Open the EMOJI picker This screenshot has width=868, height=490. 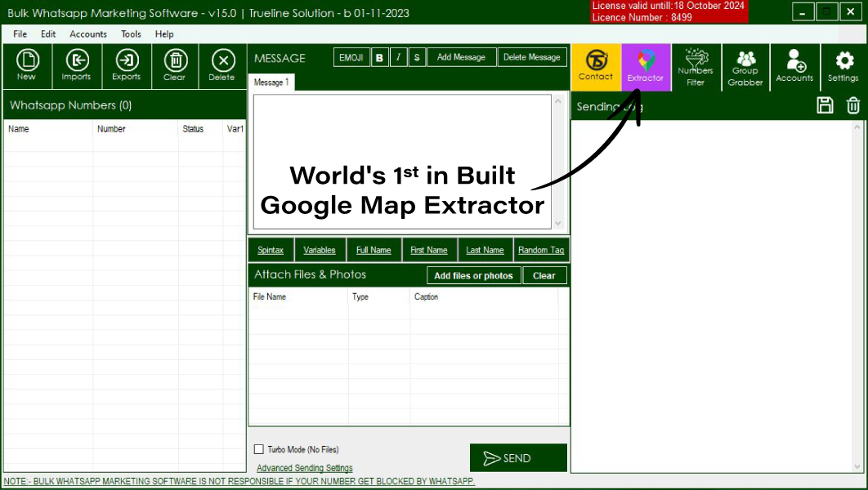(x=351, y=57)
